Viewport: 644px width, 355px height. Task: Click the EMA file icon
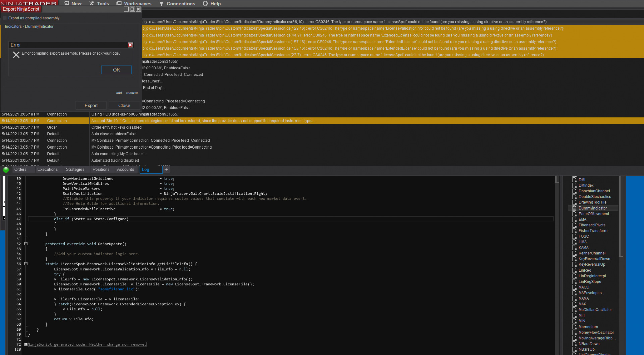(574, 220)
